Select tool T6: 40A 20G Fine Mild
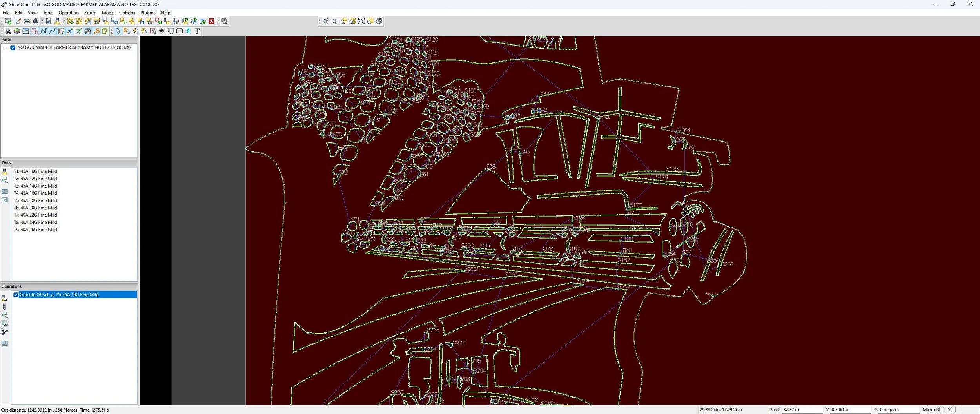Screen dimensions: 980x414 point(35,208)
